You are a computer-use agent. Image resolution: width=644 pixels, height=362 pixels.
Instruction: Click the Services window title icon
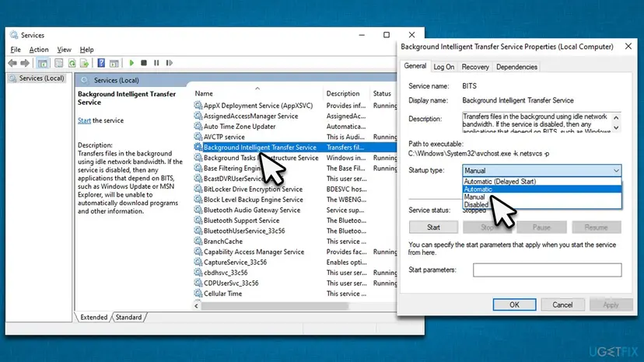click(x=14, y=35)
